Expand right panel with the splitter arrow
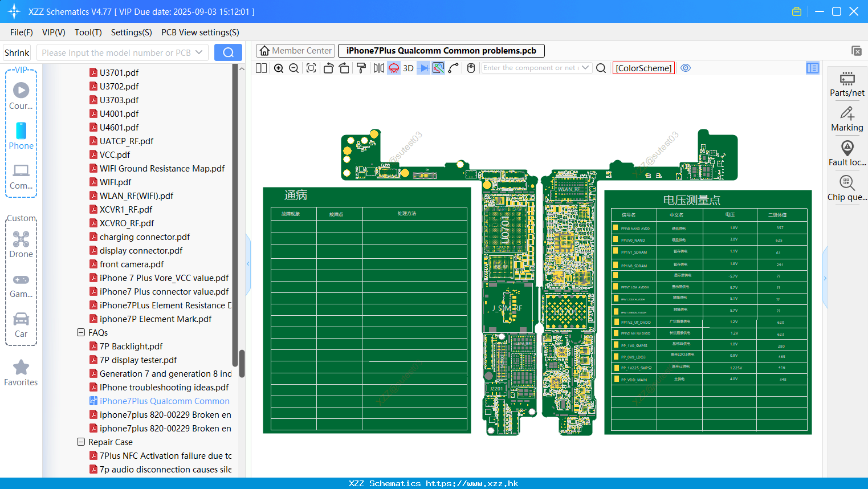This screenshot has width=868, height=489. pyautogui.click(x=825, y=278)
